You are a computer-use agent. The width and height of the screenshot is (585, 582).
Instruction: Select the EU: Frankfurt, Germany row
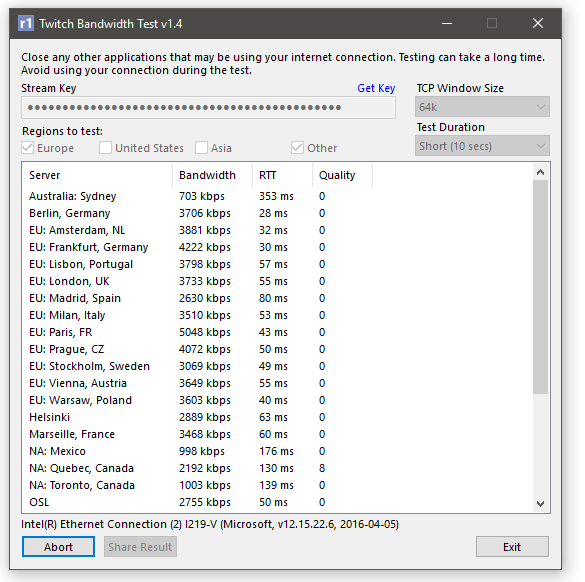click(x=197, y=247)
